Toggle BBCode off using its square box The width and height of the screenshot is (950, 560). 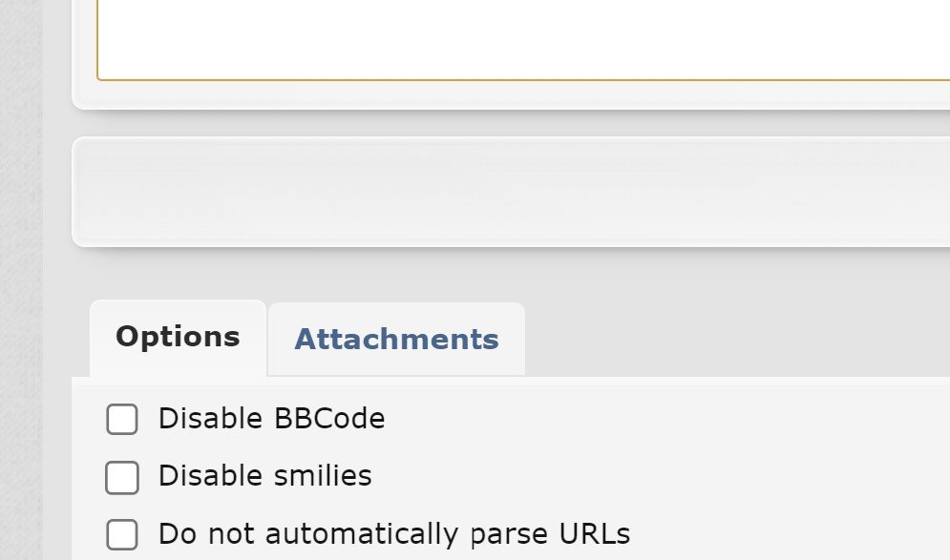122,419
